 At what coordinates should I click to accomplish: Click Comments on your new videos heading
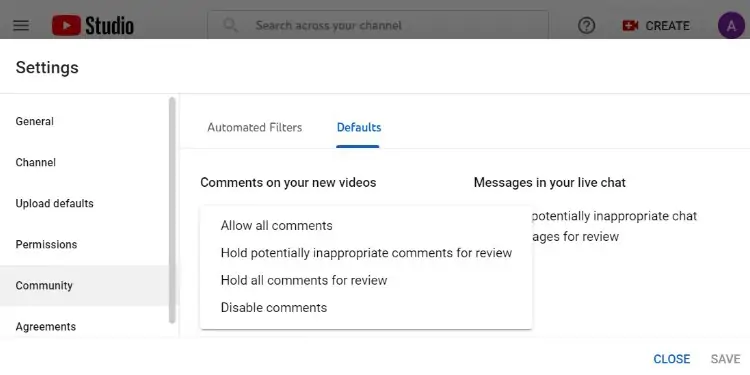288,183
